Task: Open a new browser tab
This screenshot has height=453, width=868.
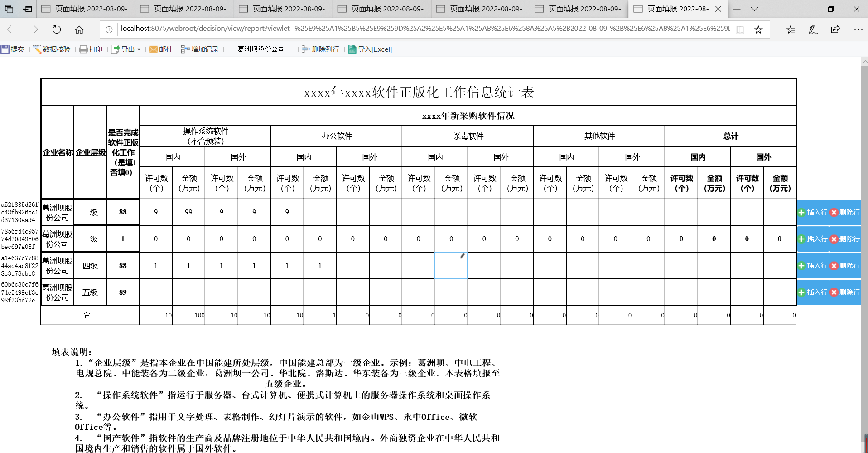Action: 737,9
